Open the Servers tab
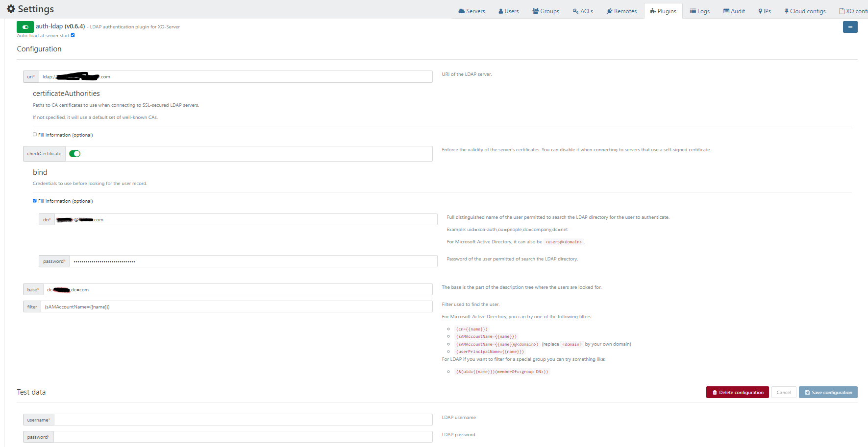 pyautogui.click(x=471, y=11)
